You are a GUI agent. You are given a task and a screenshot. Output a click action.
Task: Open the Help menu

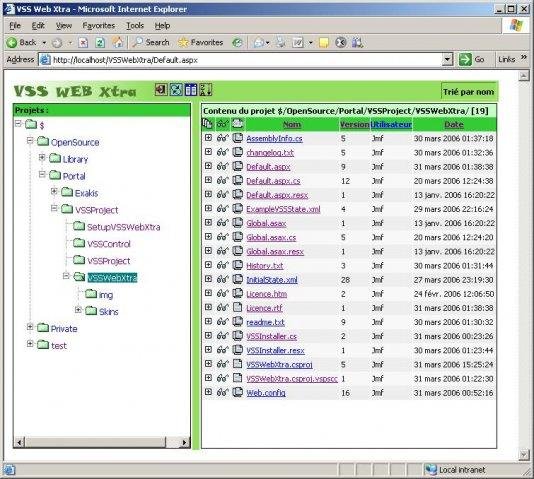point(162,26)
